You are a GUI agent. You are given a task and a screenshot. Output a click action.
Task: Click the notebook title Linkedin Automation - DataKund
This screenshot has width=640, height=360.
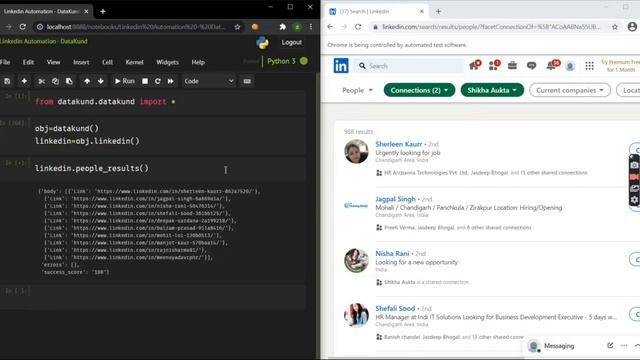(x=44, y=41)
